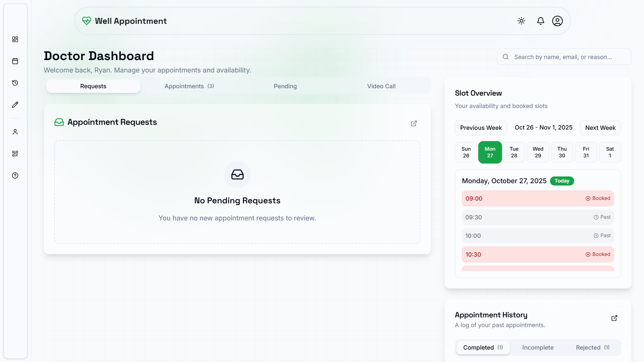Expand Appointment Requests in new view

[414, 123]
